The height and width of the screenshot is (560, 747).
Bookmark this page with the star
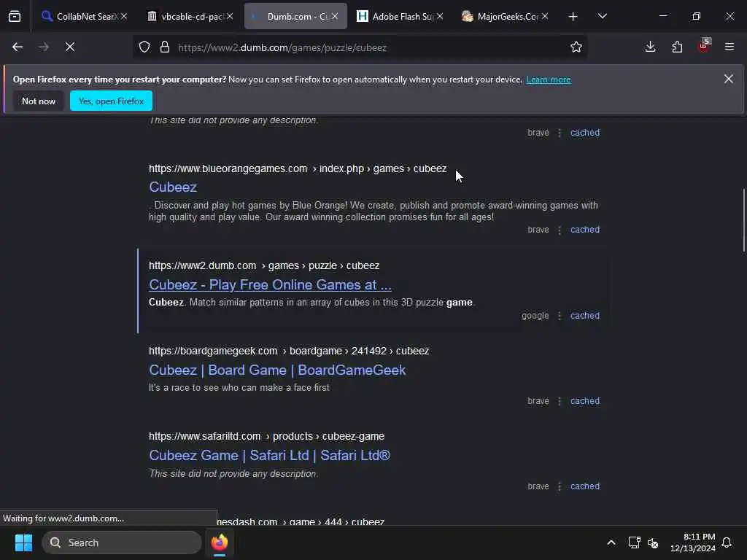pos(576,47)
